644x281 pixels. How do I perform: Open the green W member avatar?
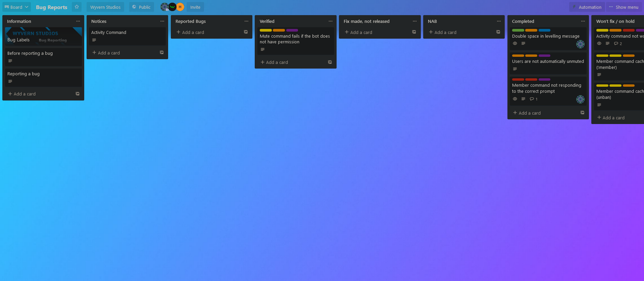(172, 7)
